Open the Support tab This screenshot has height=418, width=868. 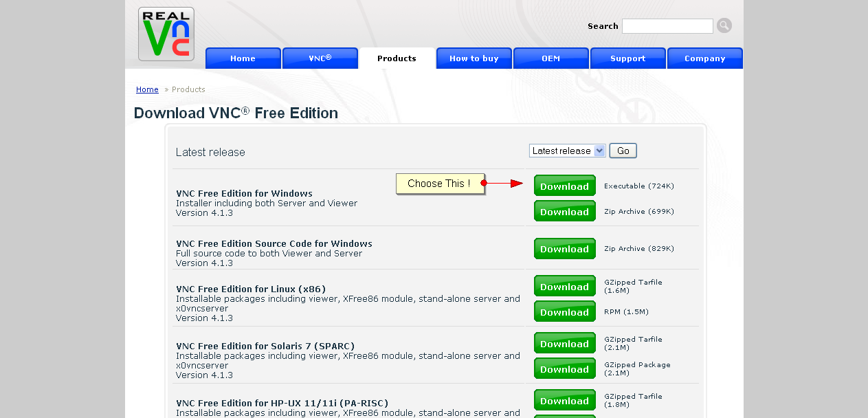coord(628,58)
